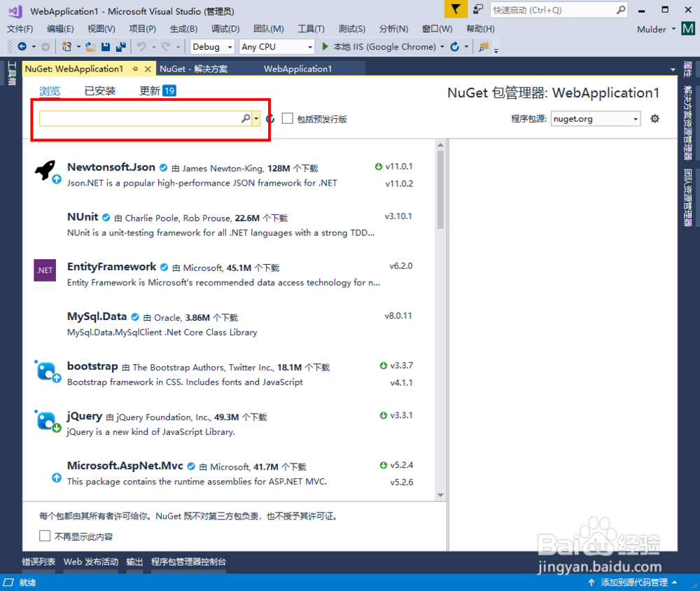Open the 文件(F) menu

(20, 29)
